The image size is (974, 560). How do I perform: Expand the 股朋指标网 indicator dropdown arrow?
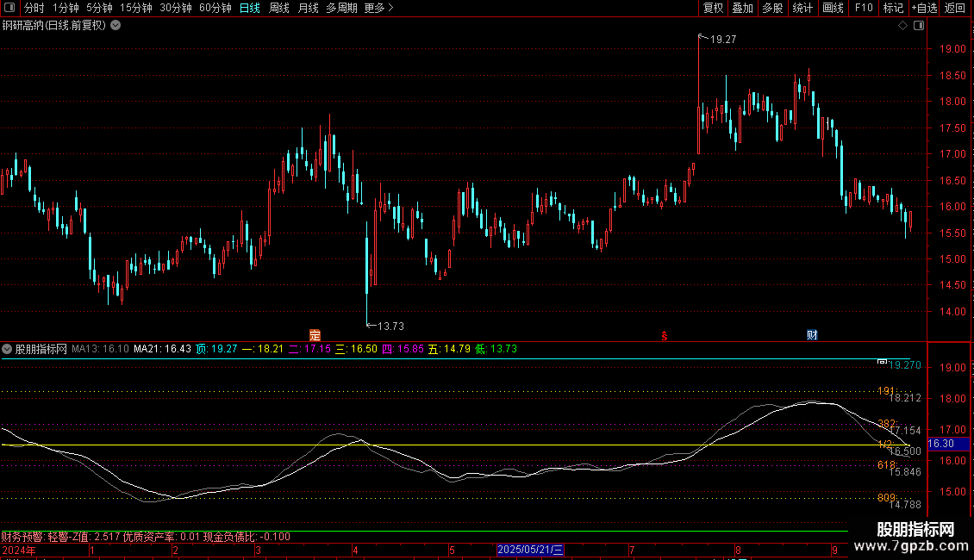[7, 349]
